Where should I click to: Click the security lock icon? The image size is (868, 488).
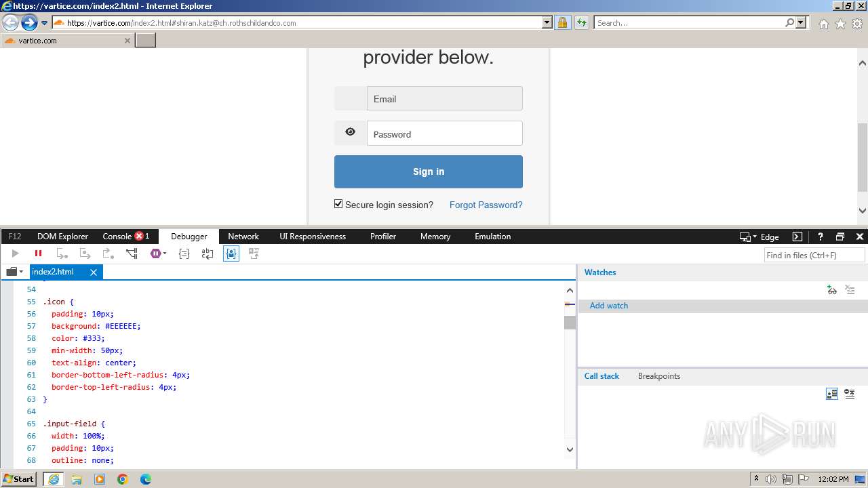[x=562, y=23]
